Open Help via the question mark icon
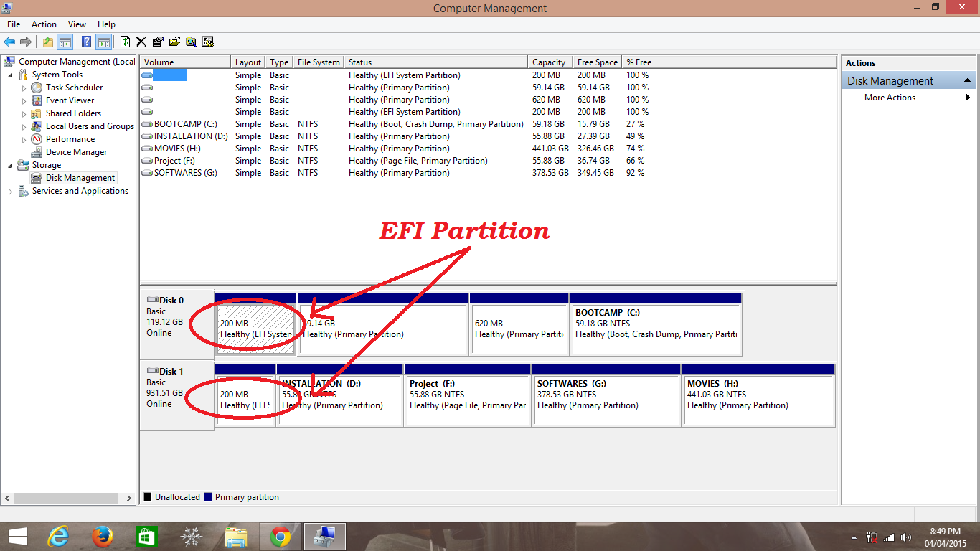Image resolution: width=980 pixels, height=551 pixels. (x=86, y=42)
